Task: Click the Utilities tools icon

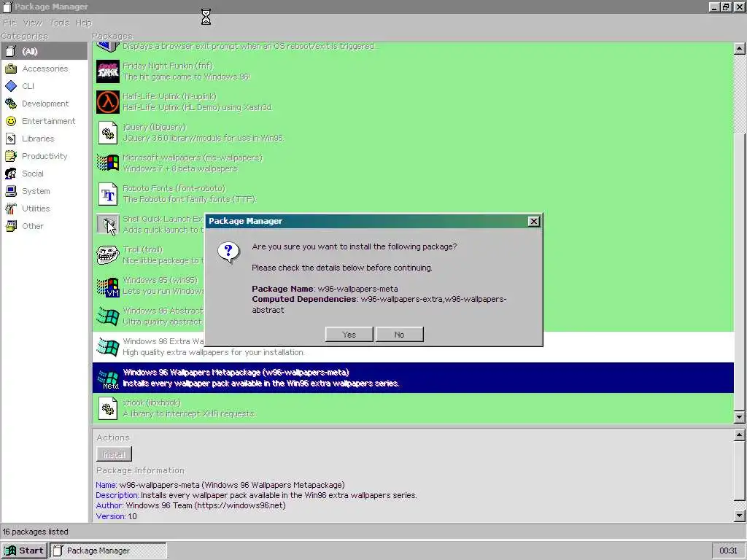Action: [11, 209]
